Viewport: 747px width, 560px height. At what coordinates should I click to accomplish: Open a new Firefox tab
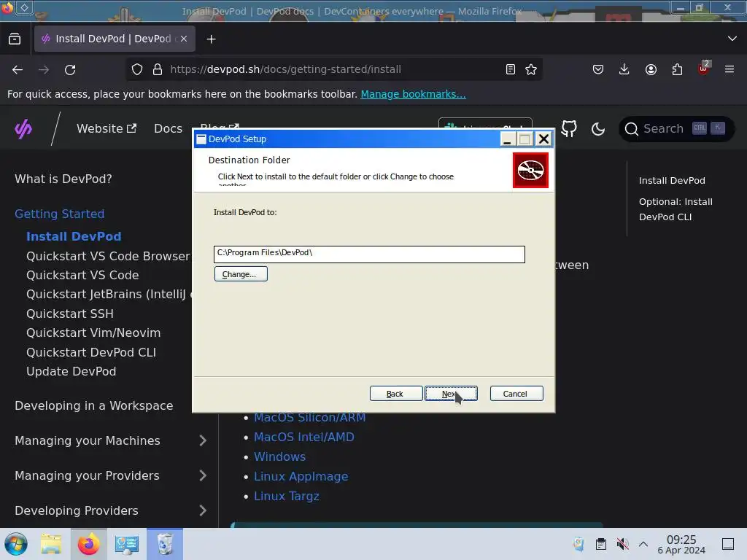[x=211, y=39]
